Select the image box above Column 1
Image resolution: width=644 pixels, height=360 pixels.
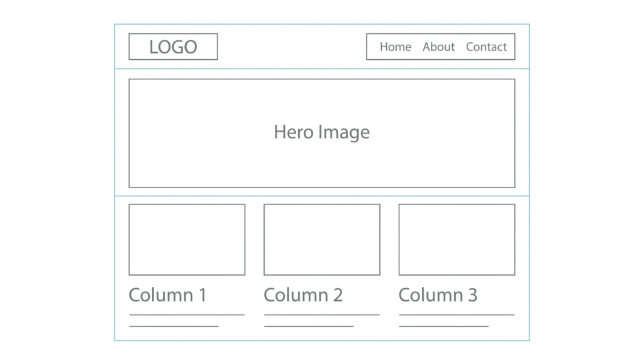tap(187, 239)
